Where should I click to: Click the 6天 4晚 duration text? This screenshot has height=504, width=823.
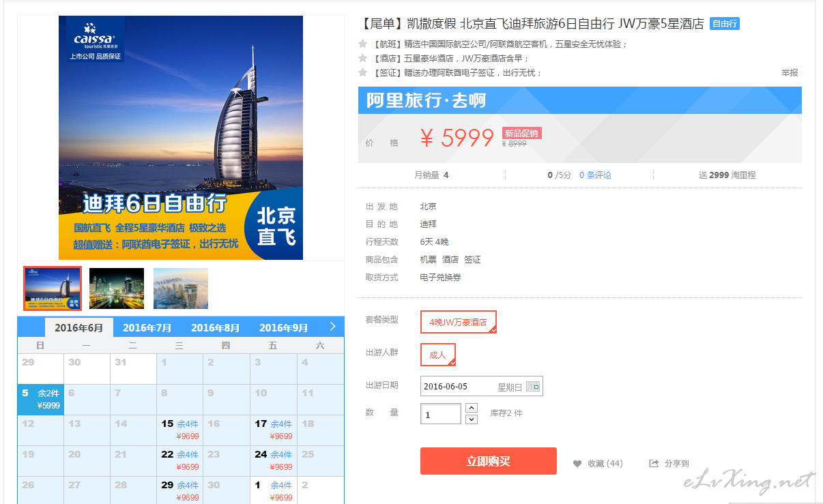click(434, 242)
